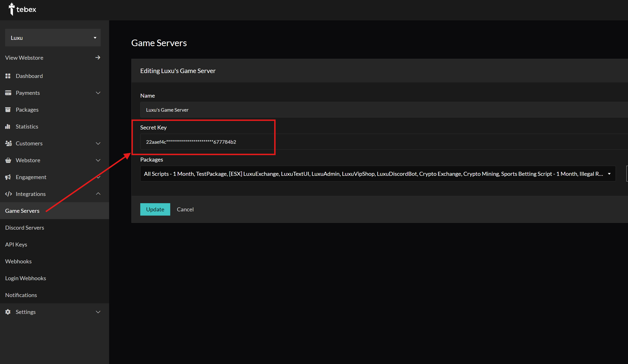628x364 pixels.
Task: Click the View Webstore arrow icon
Action: [x=98, y=58]
